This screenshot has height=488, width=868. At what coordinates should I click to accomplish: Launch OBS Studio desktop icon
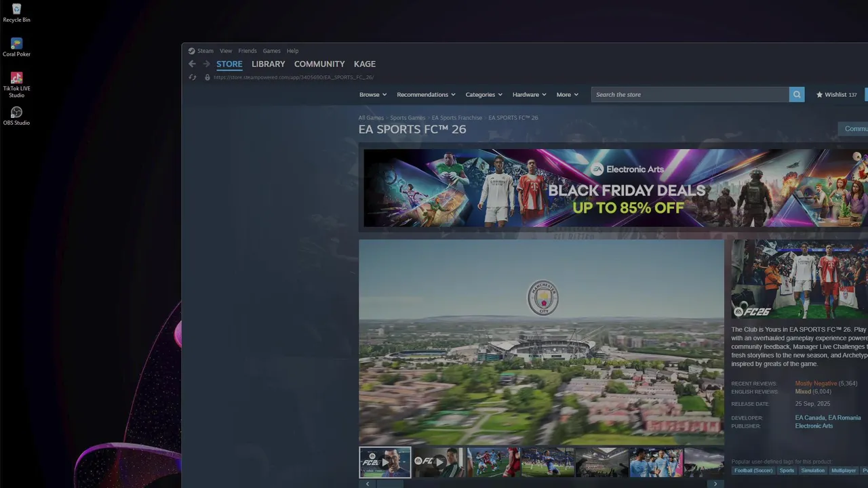16,115
